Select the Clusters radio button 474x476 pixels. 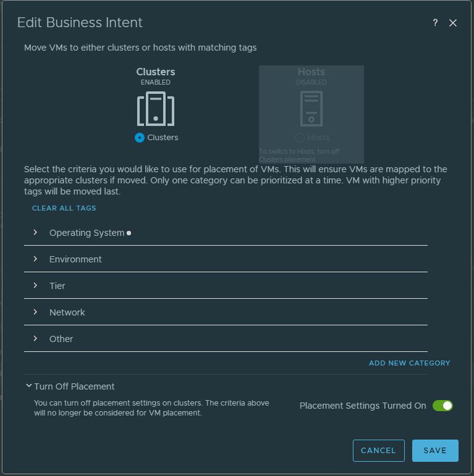click(x=139, y=137)
